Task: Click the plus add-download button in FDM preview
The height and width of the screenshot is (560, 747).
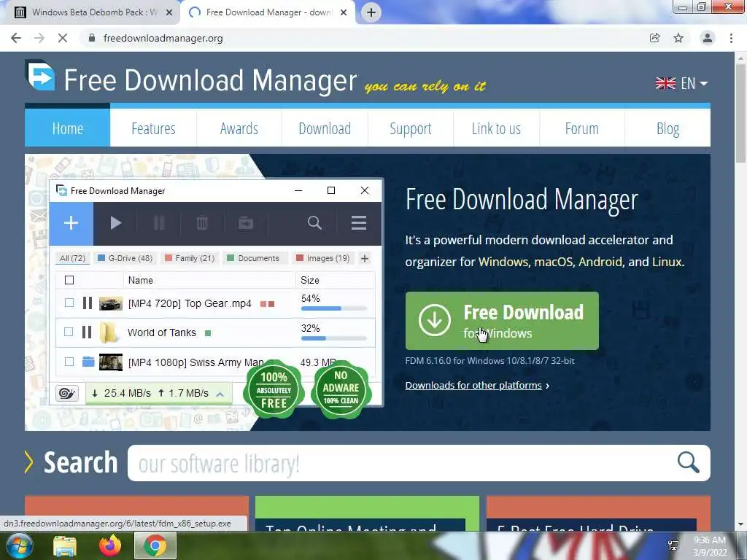Action: [71, 223]
